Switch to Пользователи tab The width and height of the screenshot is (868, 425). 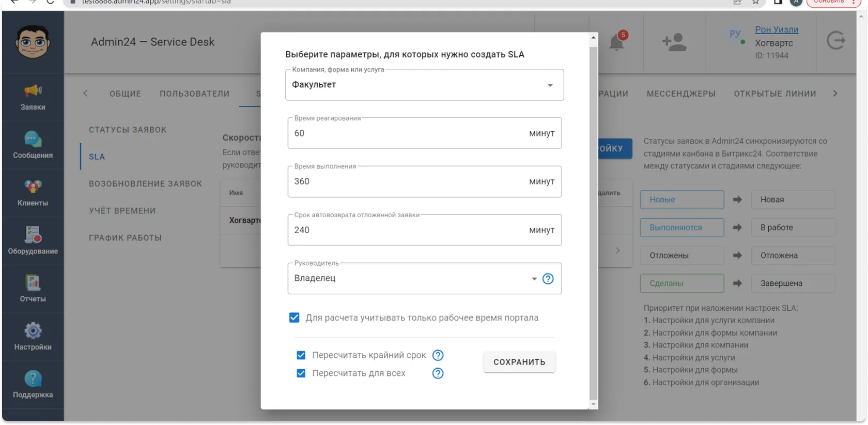tap(194, 94)
